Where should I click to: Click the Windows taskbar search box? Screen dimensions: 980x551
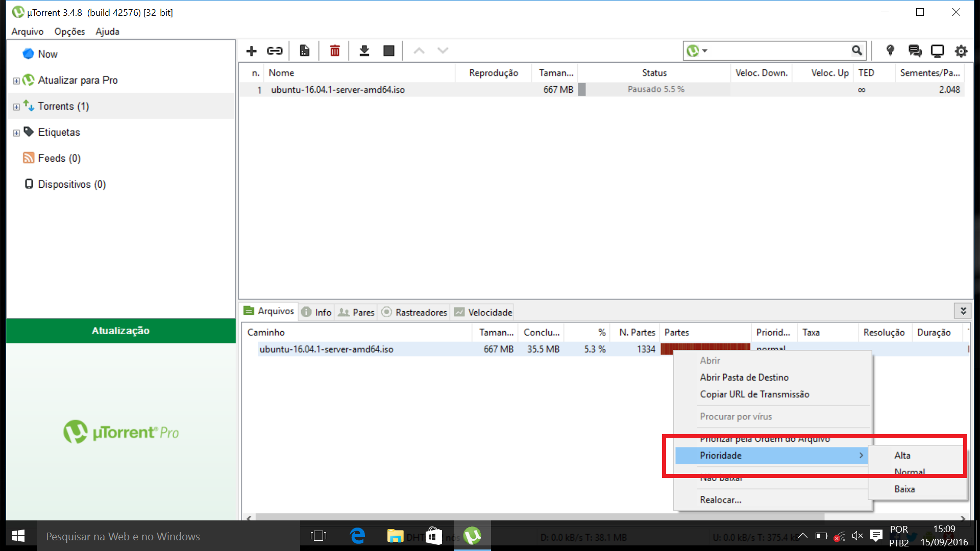(x=168, y=536)
